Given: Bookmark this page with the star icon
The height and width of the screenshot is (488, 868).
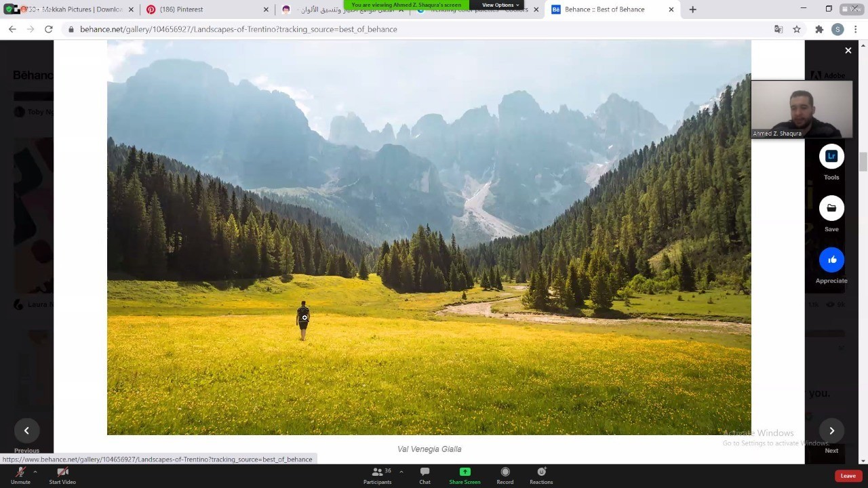Looking at the screenshot, I should point(797,29).
